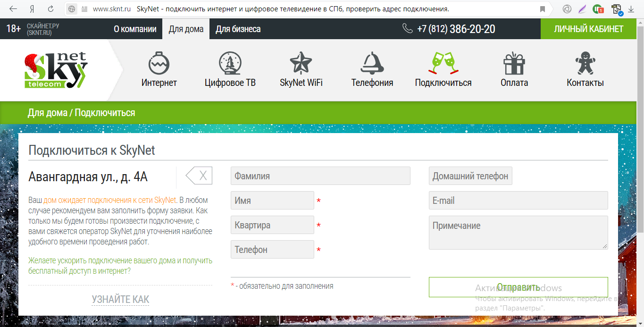Click into the Имя field
Viewport: 644px width, 327px height.
pos(272,201)
